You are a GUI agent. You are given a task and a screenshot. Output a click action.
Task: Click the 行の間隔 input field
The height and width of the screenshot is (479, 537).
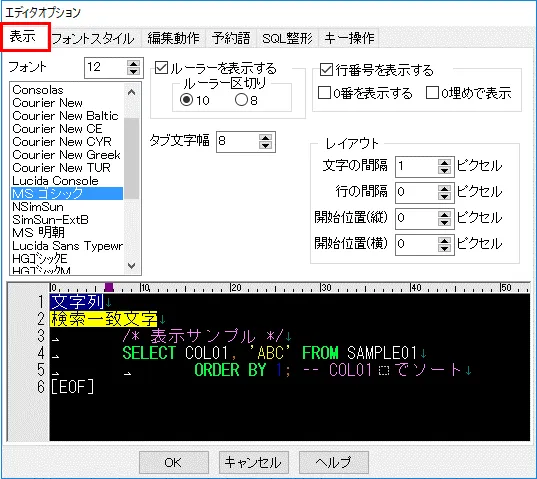417,192
